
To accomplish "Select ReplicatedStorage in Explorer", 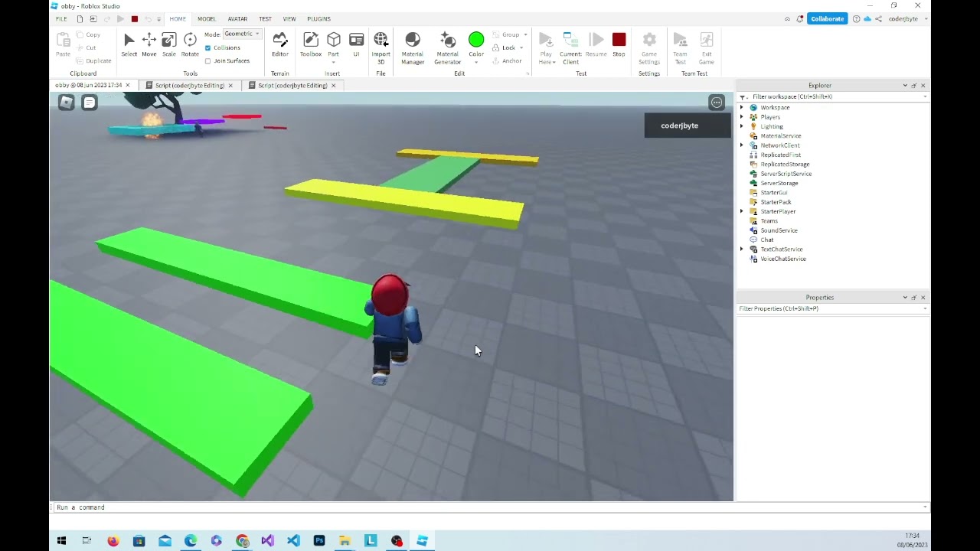I will pyautogui.click(x=785, y=165).
